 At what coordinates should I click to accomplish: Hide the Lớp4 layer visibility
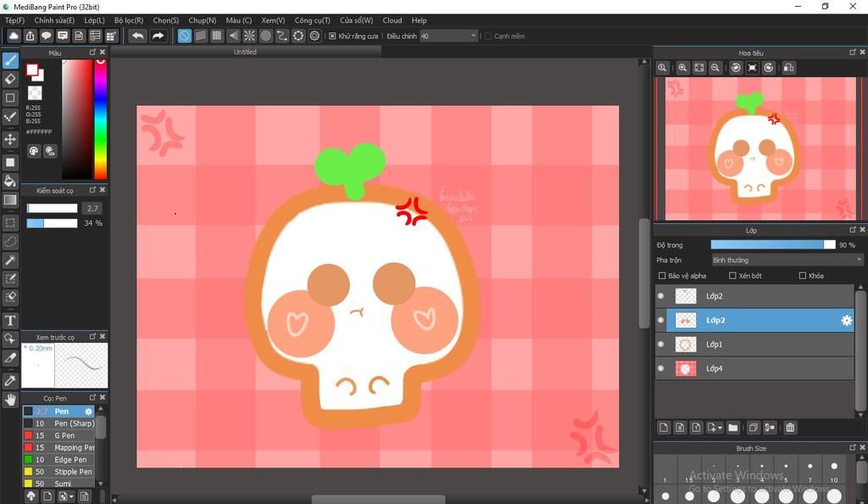(661, 368)
